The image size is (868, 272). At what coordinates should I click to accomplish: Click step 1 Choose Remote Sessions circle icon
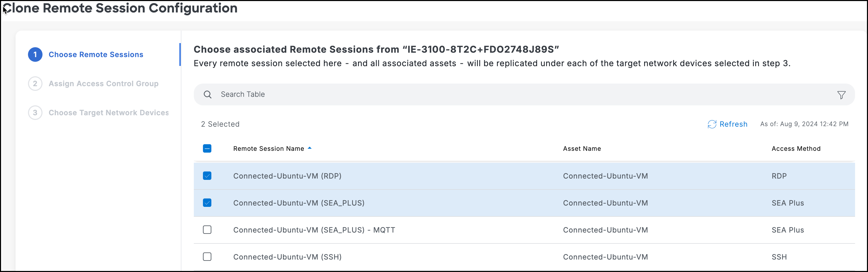point(35,54)
